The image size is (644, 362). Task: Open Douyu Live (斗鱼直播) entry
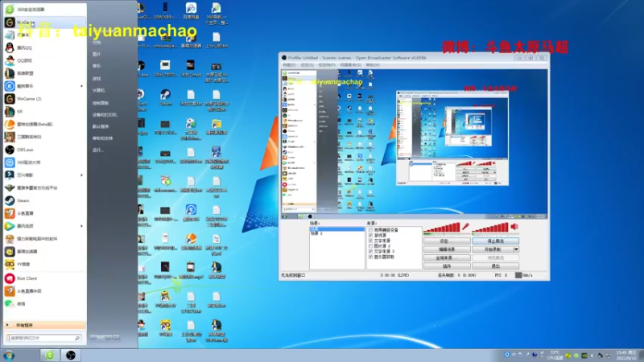[x=44, y=213]
